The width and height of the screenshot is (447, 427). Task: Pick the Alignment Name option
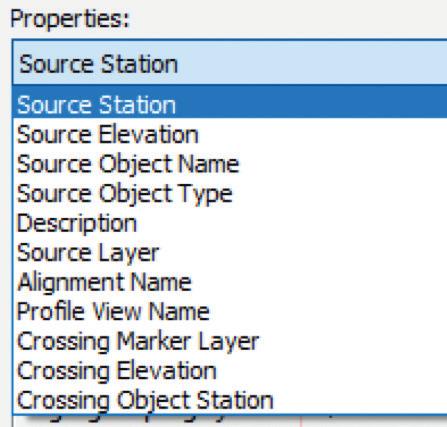click(x=230, y=282)
